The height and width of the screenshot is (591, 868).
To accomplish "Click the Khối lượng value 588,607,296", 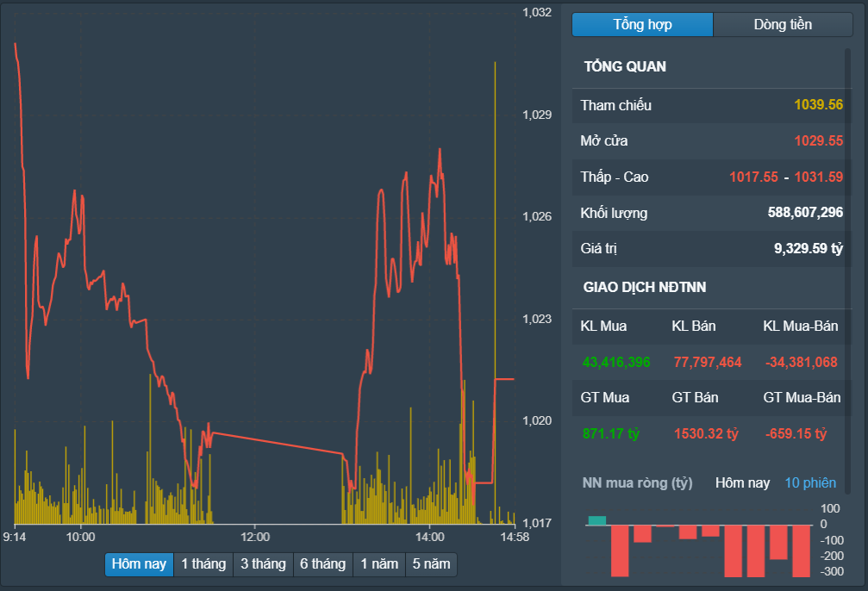I will point(805,213).
